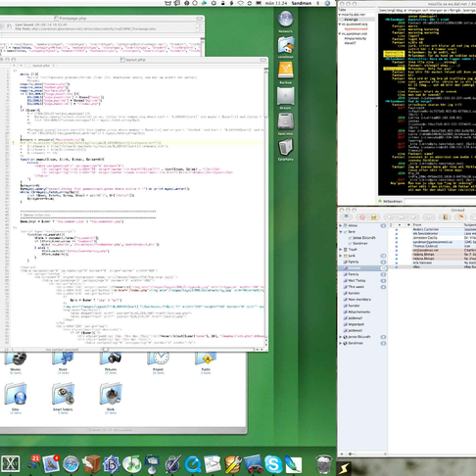Open Apple Remote Desktop binoculars icon

[253, 464]
